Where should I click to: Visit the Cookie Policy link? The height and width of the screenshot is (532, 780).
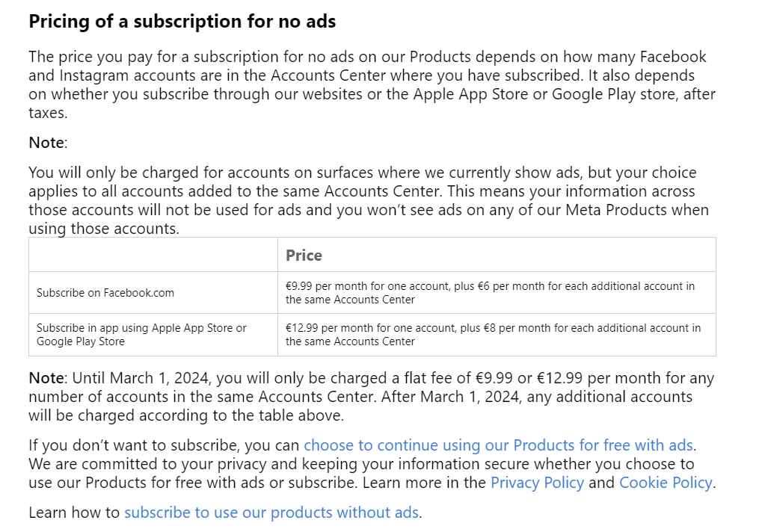pyautogui.click(x=665, y=483)
